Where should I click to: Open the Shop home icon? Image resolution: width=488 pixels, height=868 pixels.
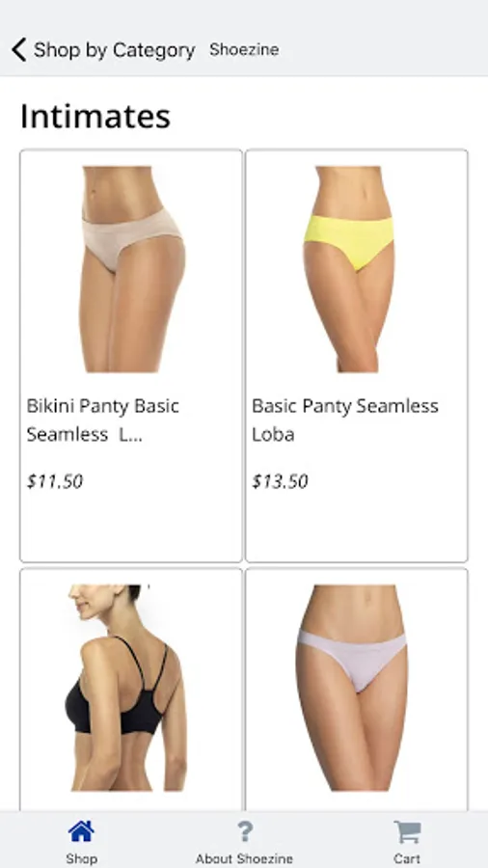(x=81, y=831)
